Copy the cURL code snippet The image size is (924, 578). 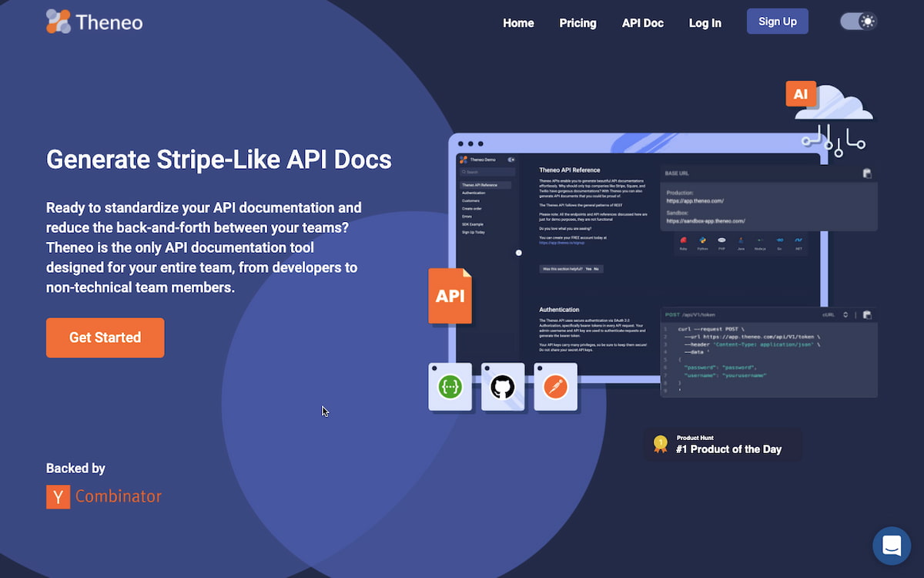tap(867, 315)
